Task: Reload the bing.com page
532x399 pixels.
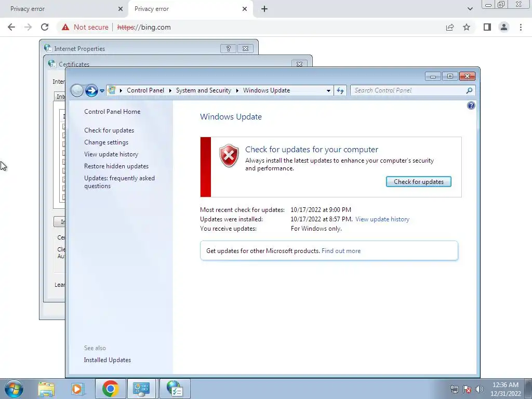Action: tap(45, 27)
